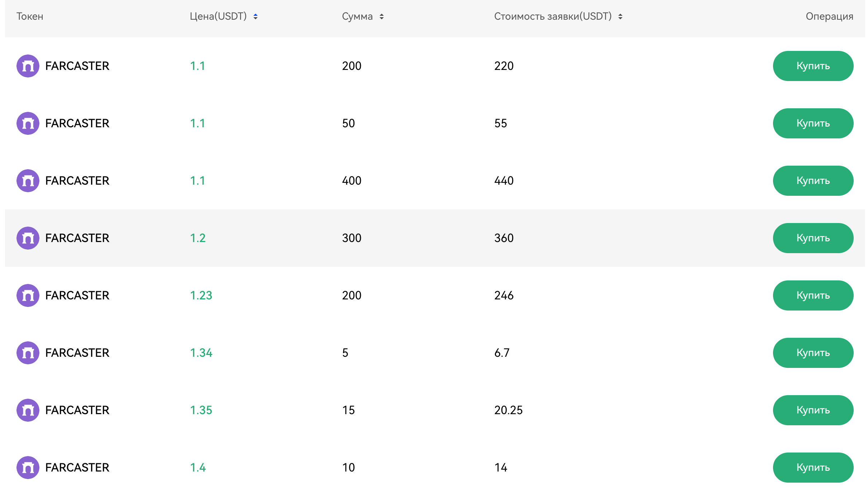Sort by Стоимость заявки(USDT) arrows

pos(620,16)
